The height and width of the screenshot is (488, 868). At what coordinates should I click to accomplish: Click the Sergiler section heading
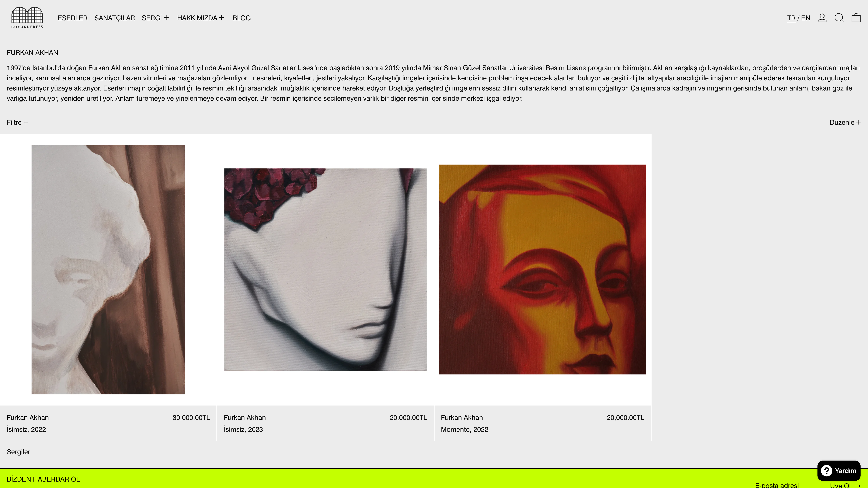coord(18,452)
